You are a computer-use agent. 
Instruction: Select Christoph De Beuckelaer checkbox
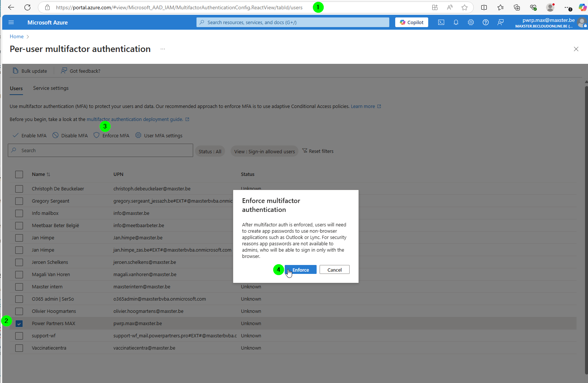19,189
